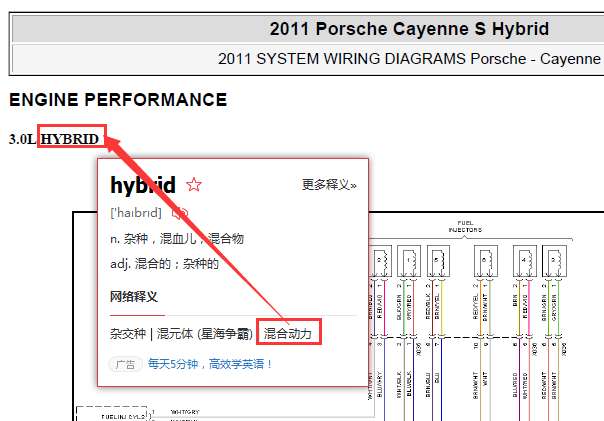604x421 pixels.
Task: Click the 2011 SYSTEM WIRING DIAGRAMS subtitle
Action: click(x=409, y=59)
